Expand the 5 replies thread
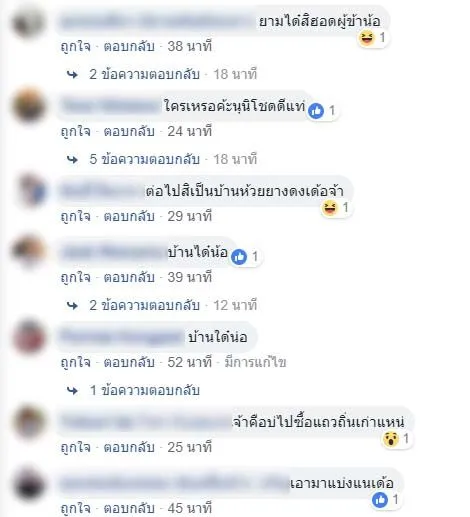 click(144, 159)
